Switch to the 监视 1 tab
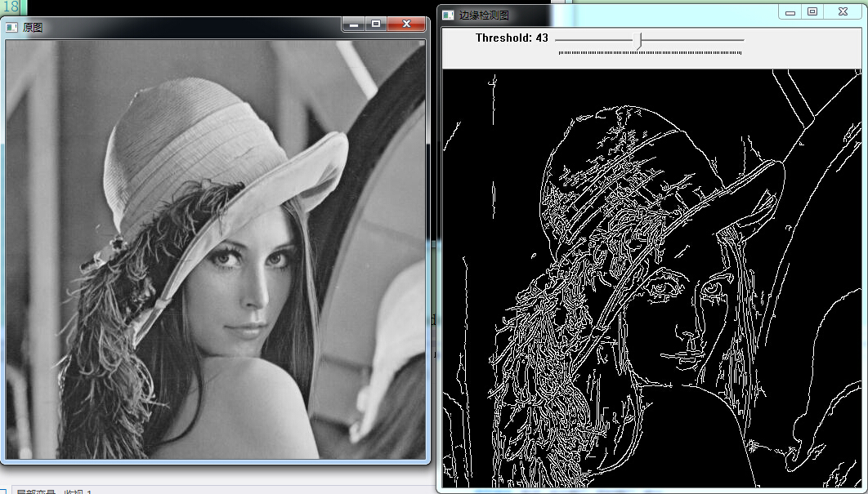 tap(78, 492)
